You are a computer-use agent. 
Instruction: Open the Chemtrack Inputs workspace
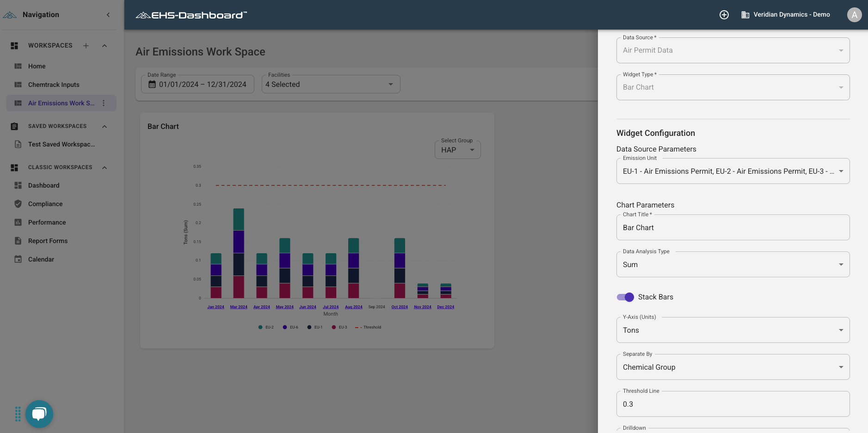(x=53, y=85)
